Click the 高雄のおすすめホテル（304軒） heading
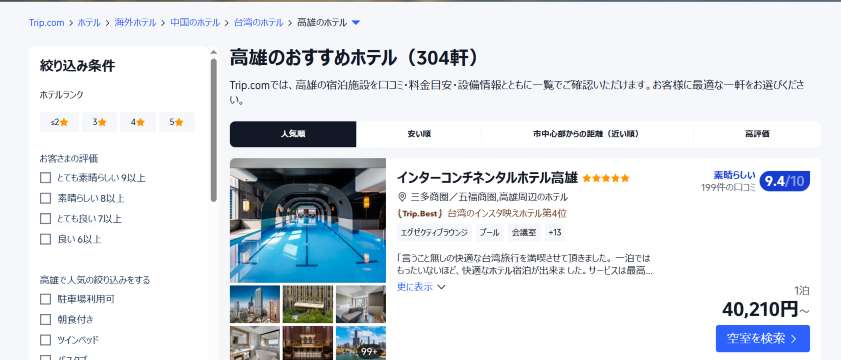Screen dimensions: 841x360 coord(353,58)
